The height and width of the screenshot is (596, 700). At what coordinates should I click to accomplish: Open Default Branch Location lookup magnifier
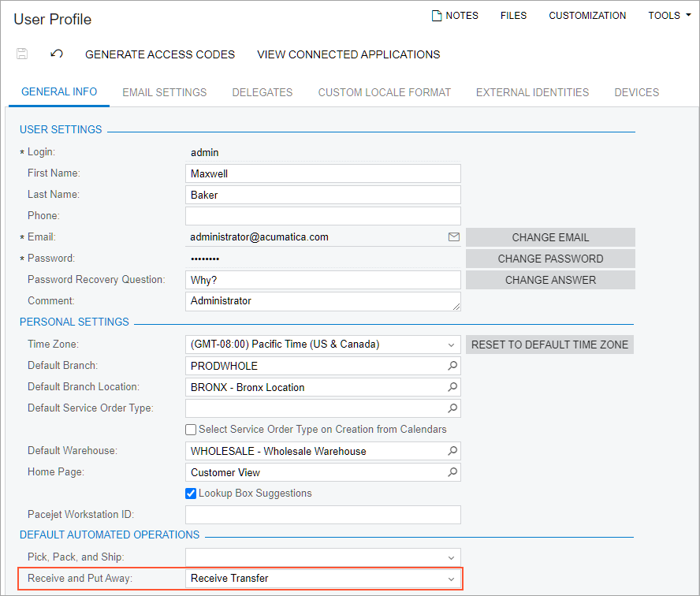click(452, 387)
